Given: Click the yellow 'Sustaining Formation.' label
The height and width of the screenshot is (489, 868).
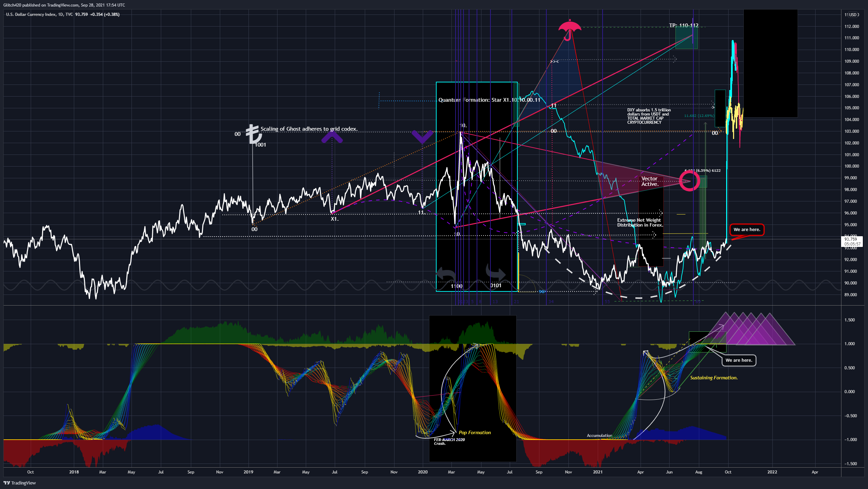Looking at the screenshot, I should [x=714, y=378].
